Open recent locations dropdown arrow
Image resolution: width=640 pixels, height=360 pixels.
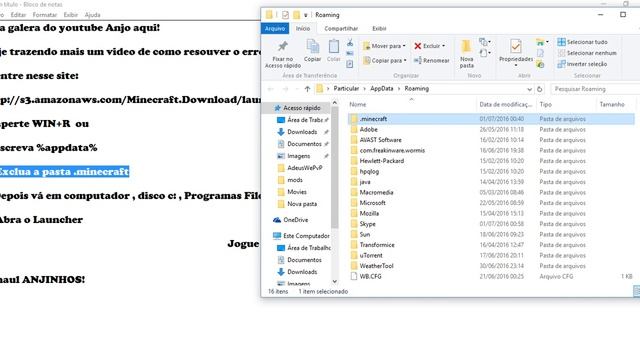tap(297, 89)
